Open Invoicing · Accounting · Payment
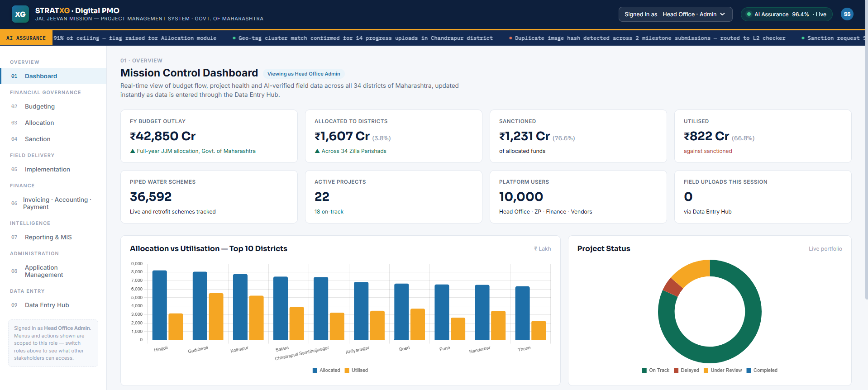 (x=53, y=203)
